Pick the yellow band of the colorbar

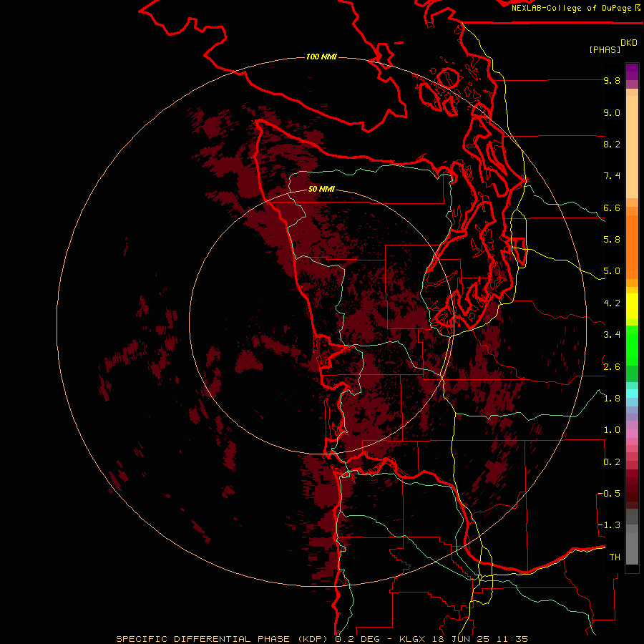coord(632,306)
